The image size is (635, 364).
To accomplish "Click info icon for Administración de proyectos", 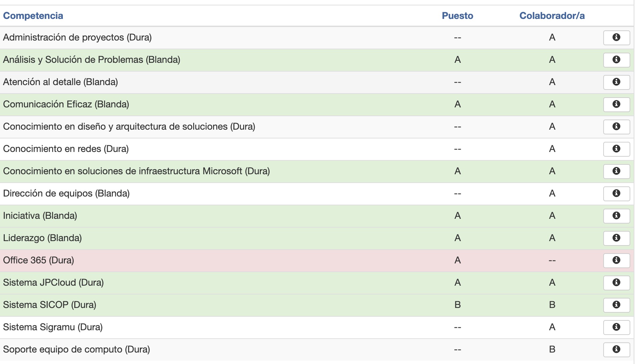I will (616, 37).
